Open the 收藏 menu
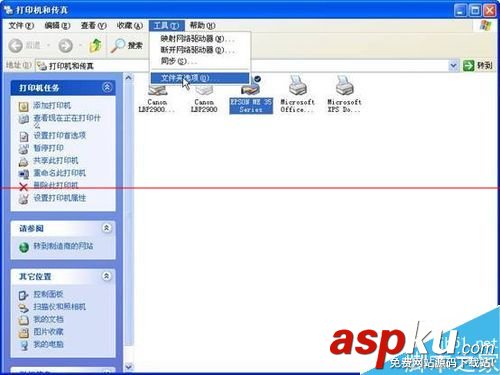 130,26
